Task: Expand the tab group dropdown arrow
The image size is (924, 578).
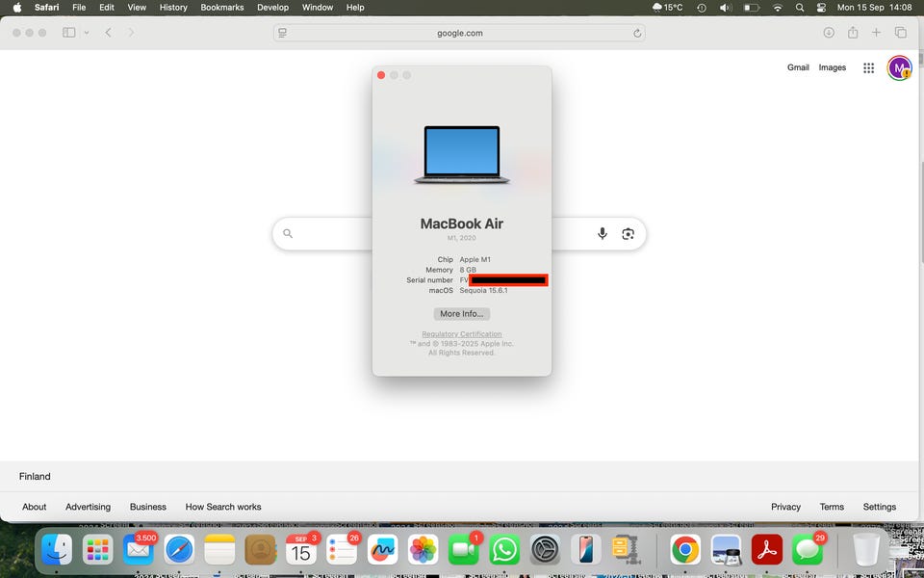Action: click(87, 33)
